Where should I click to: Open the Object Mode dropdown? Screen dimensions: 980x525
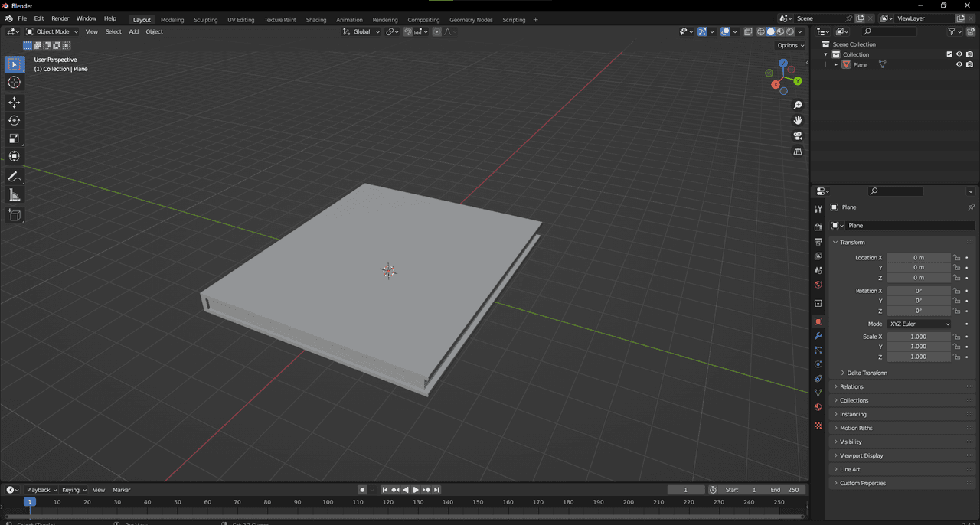(52, 31)
